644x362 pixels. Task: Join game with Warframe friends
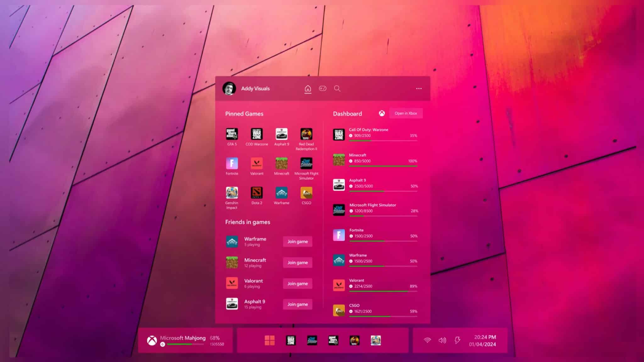(x=297, y=241)
